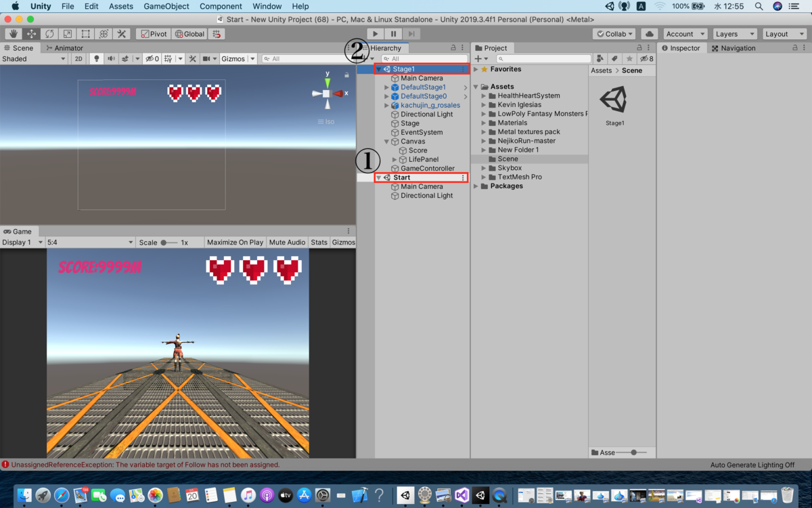Open Stats overlay in Game view
Image resolution: width=812 pixels, height=508 pixels.
tap(319, 242)
